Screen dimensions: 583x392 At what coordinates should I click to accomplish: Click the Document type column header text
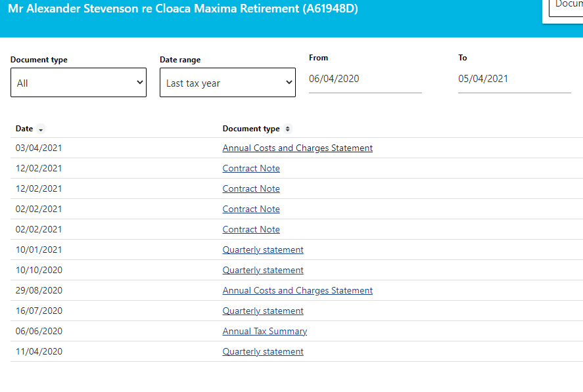[x=251, y=129]
